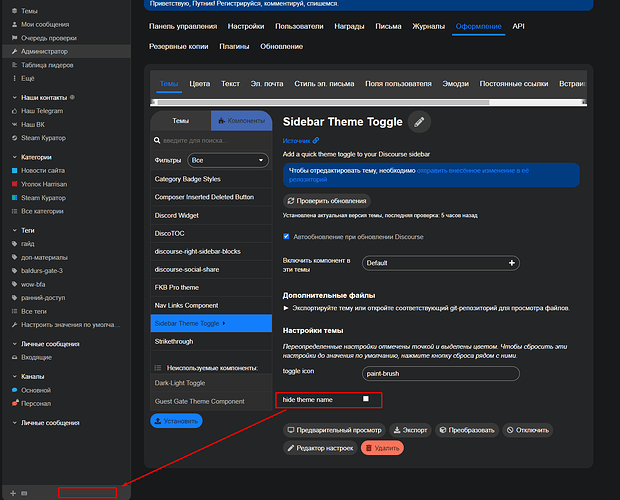
Task: Click the plus icon in the sidebar footer
Action: (x=12, y=493)
